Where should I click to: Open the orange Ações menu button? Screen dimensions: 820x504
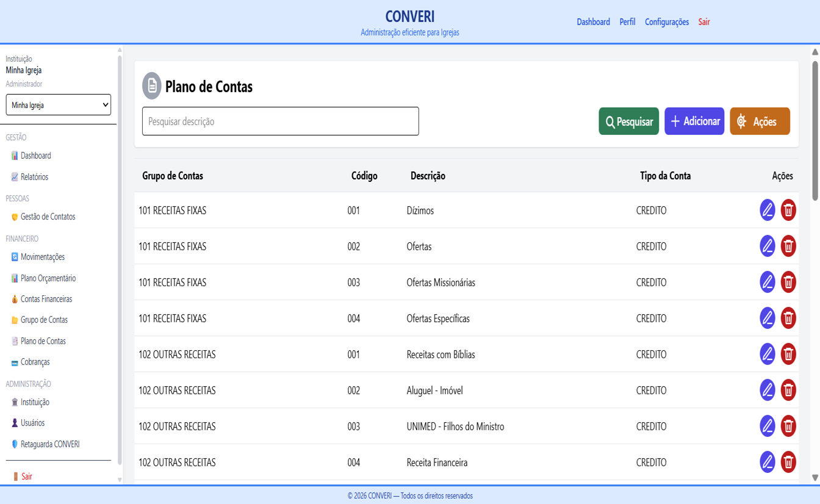point(760,121)
